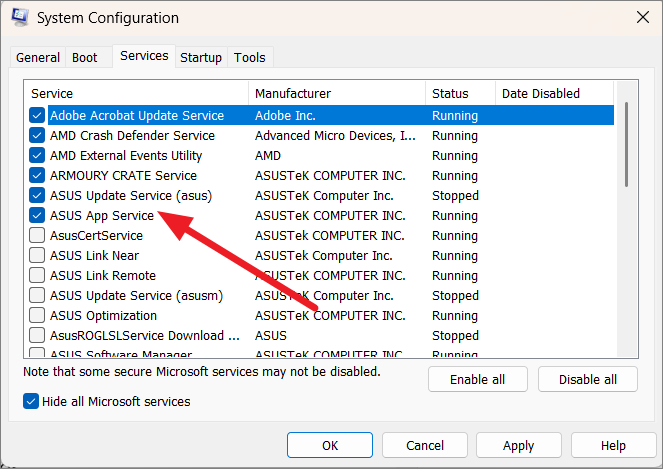Click the Cancel button
This screenshot has width=663, height=469.
(425, 445)
